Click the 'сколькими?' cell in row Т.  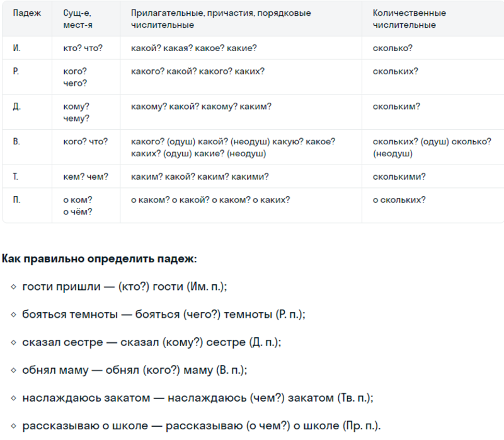pyautogui.click(x=433, y=177)
